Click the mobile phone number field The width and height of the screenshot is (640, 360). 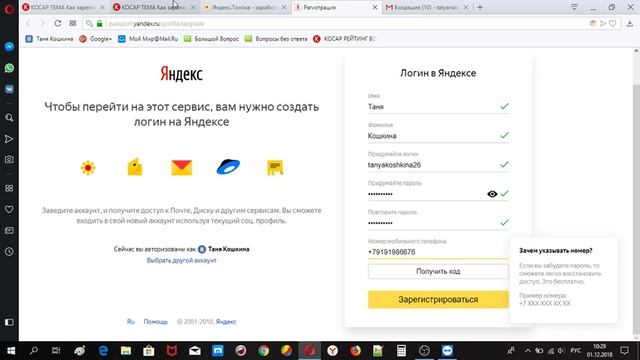(x=438, y=252)
